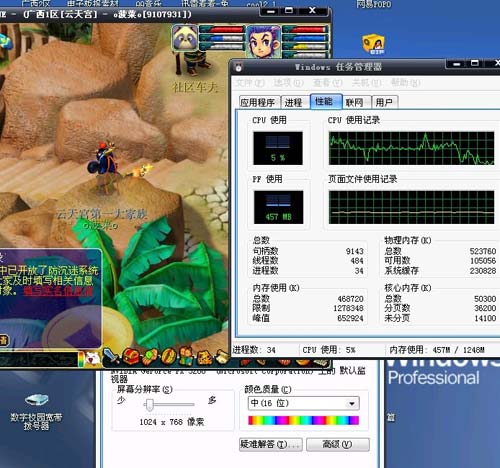Click the red real-name info link in chat
Image resolution: width=500 pixels, height=468 pixels.
[58, 291]
